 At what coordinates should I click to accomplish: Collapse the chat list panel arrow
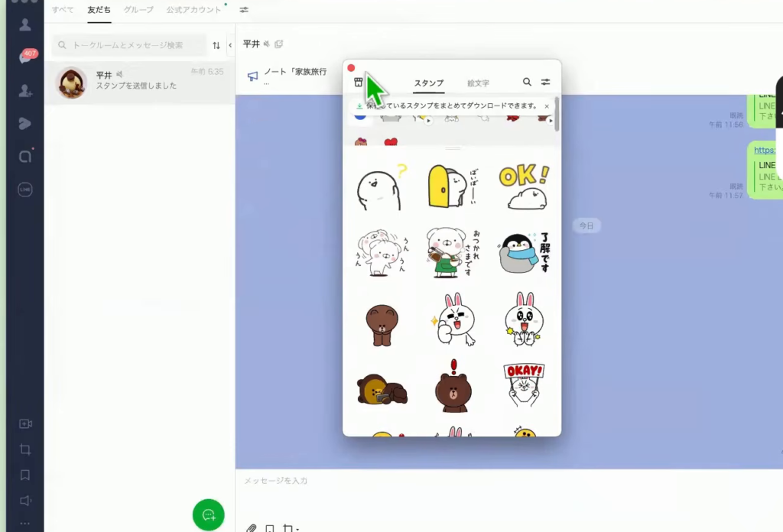click(230, 45)
